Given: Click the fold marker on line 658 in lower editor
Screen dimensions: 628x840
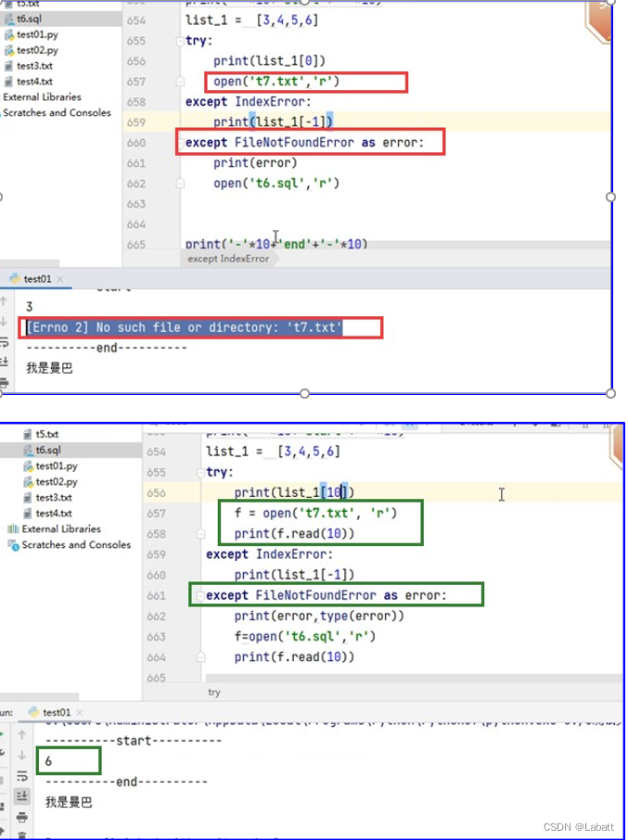Looking at the screenshot, I should 200,533.
